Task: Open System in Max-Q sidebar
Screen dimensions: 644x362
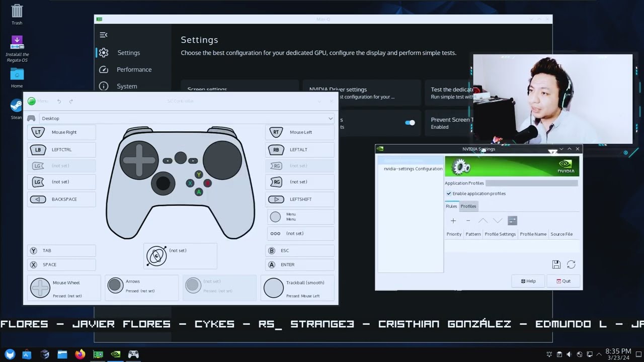Action: coord(127,86)
